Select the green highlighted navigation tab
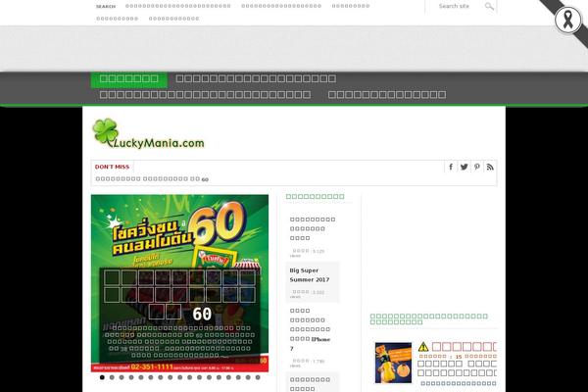The image size is (588, 392). point(129,78)
